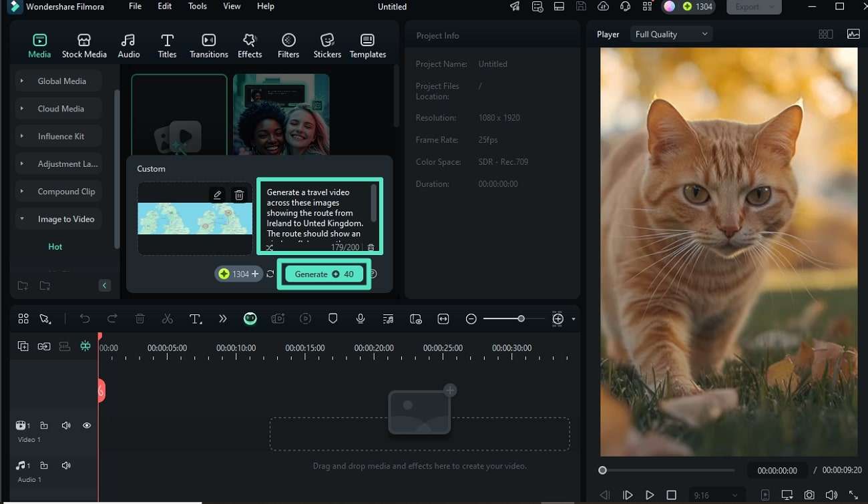Click the headset support icon
This screenshot has height=504, width=868.
tap(625, 7)
